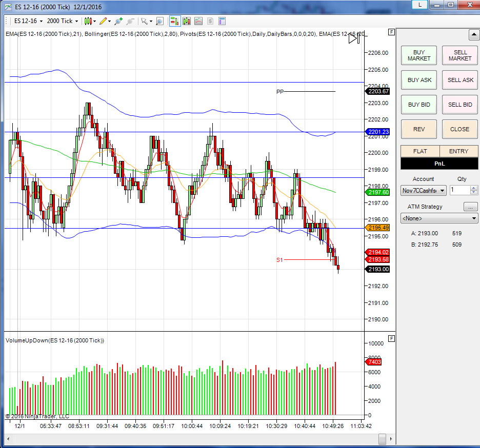The height and width of the screenshot is (448, 480).
Task: Click the red 7403 volume marker
Action: (x=373, y=362)
